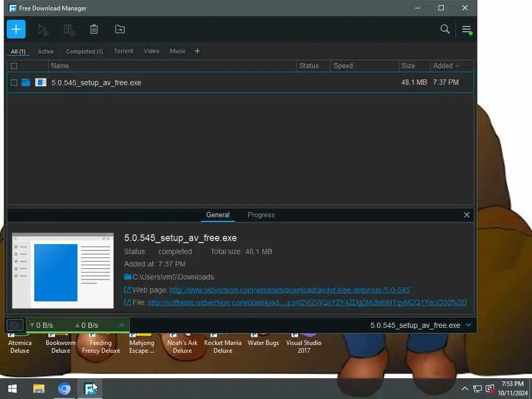This screenshot has height=399, width=532.
Task: Check the box for 5.0.545_setup_av_free.exe
Action: click(14, 83)
